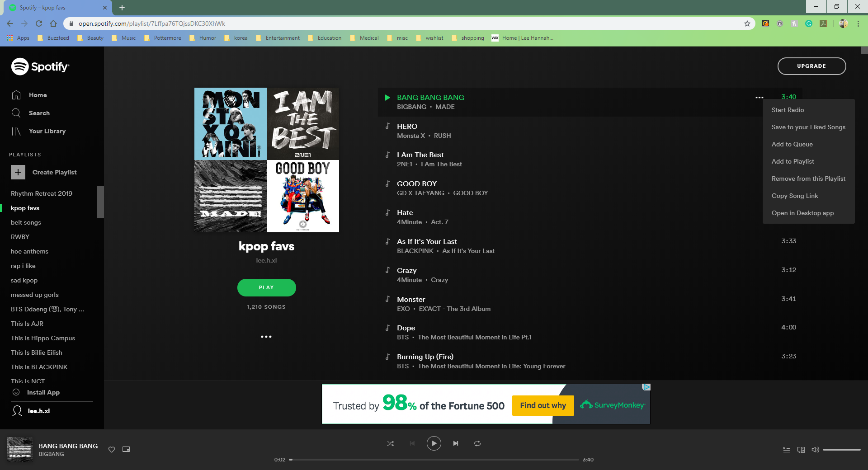Screen dimensions: 868x470
Task: Open the Chrome three-dot menu
Action: [x=858, y=23]
